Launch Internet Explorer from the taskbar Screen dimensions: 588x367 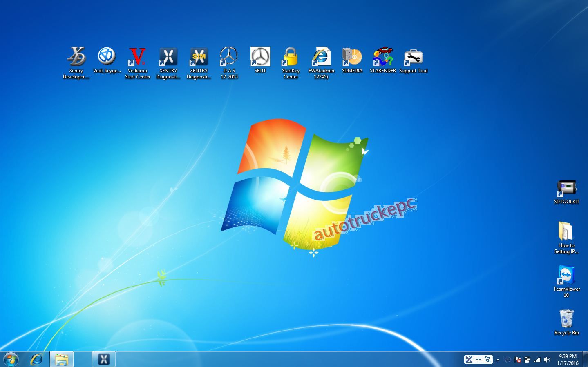36,359
